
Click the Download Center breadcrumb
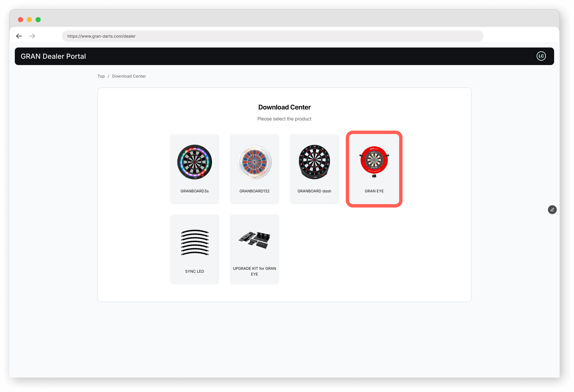click(x=129, y=76)
